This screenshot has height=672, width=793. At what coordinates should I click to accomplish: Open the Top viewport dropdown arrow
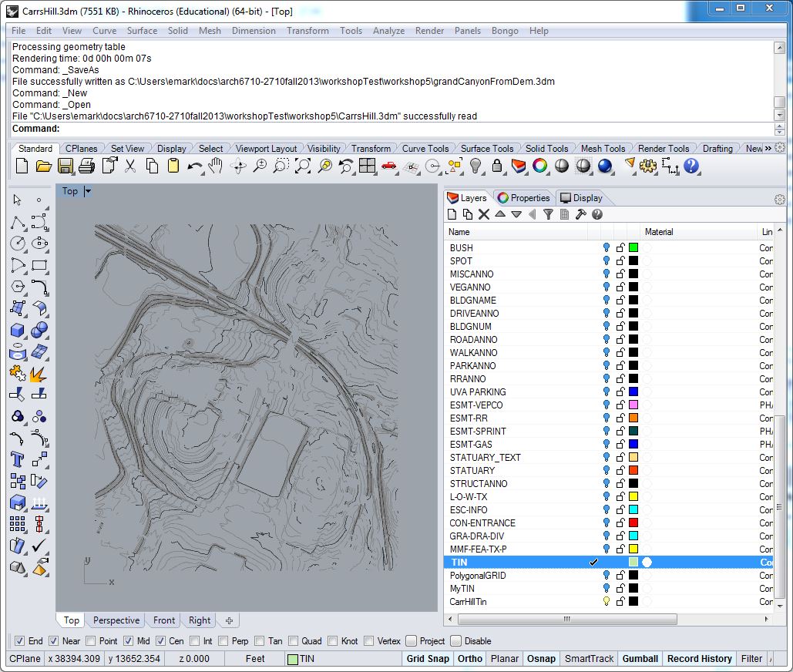coord(88,191)
